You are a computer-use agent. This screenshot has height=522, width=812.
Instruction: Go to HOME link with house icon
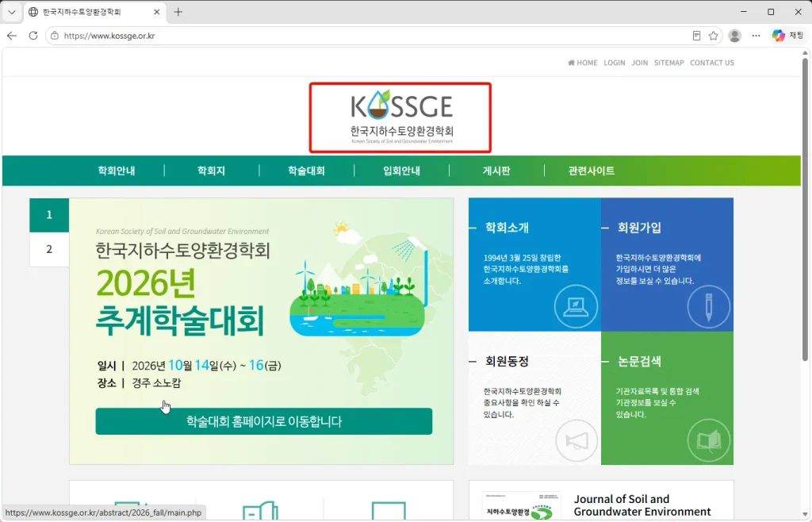point(583,63)
